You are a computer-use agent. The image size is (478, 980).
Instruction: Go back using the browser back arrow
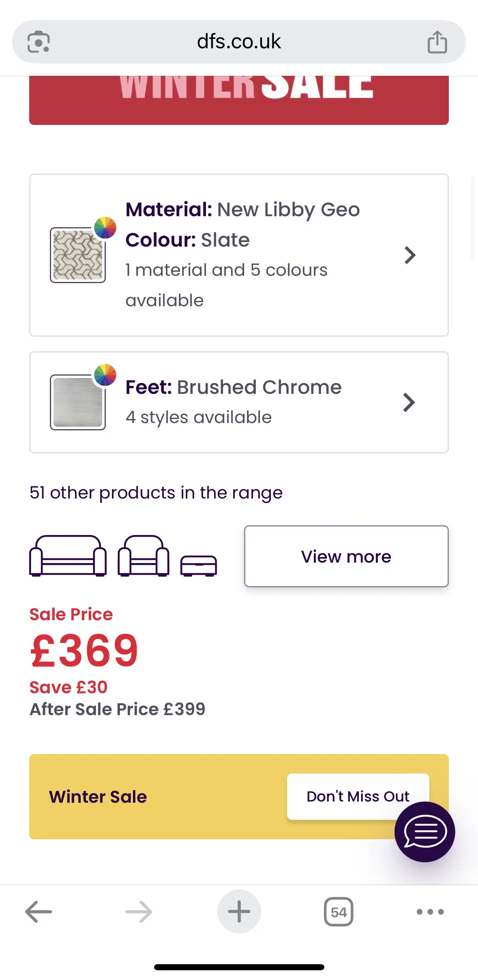[39, 911]
